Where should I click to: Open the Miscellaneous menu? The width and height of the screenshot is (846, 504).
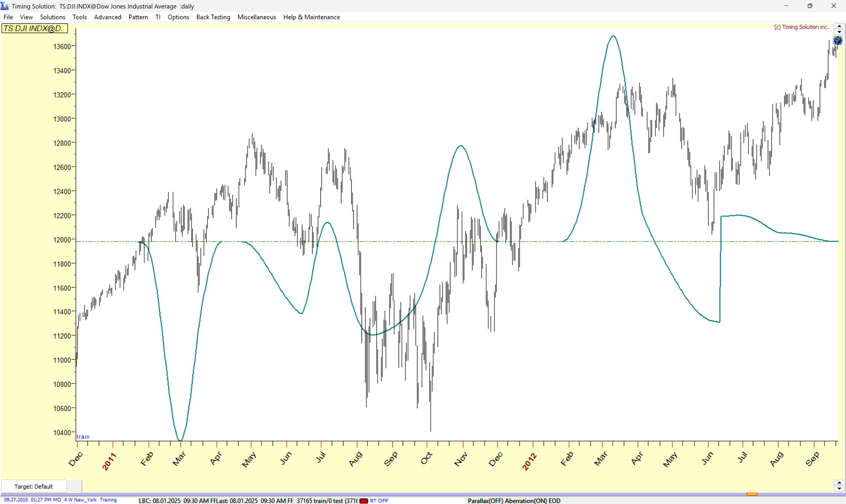(256, 17)
